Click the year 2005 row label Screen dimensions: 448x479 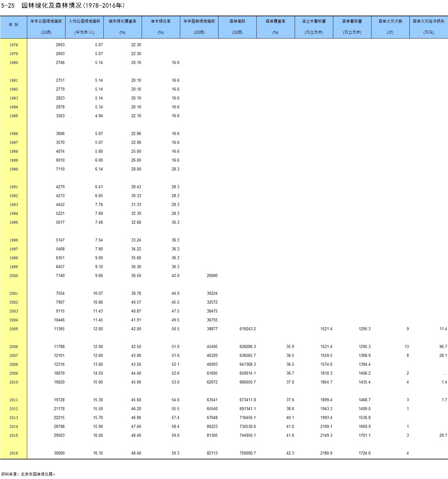pyautogui.click(x=14, y=329)
